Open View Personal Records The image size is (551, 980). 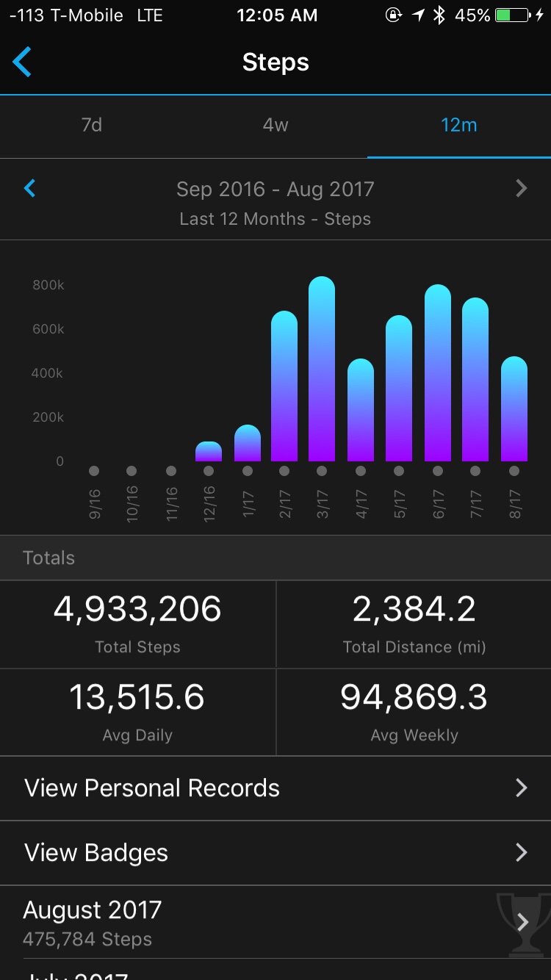coord(152,788)
